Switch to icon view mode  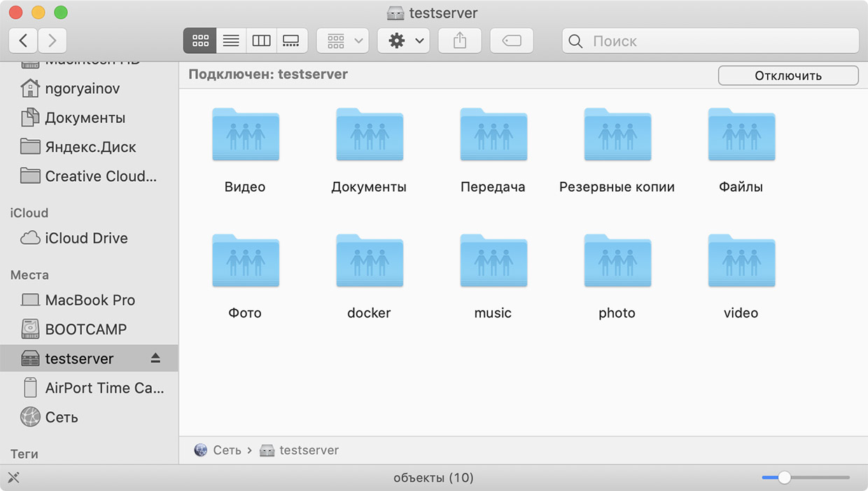click(200, 41)
